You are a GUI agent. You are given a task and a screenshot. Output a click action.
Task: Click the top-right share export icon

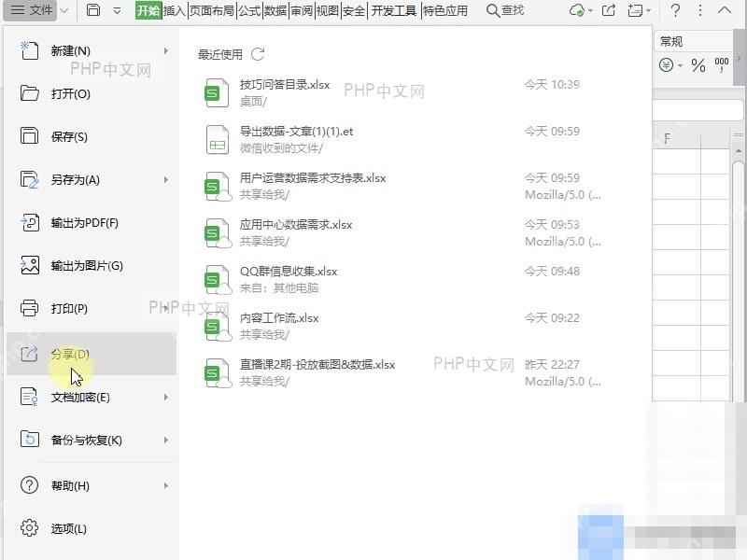[609, 10]
